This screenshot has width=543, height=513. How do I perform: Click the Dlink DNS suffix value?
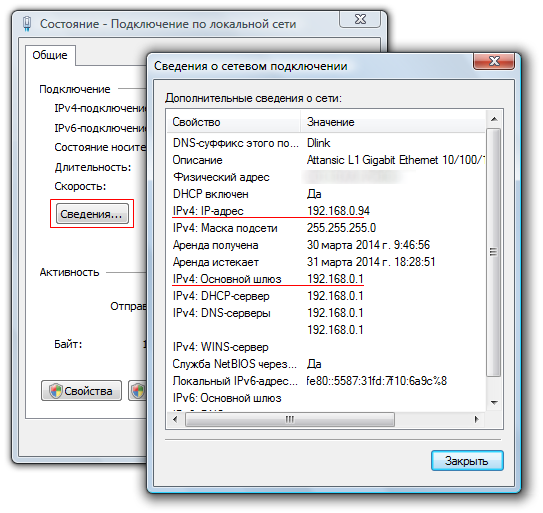(319, 143)
